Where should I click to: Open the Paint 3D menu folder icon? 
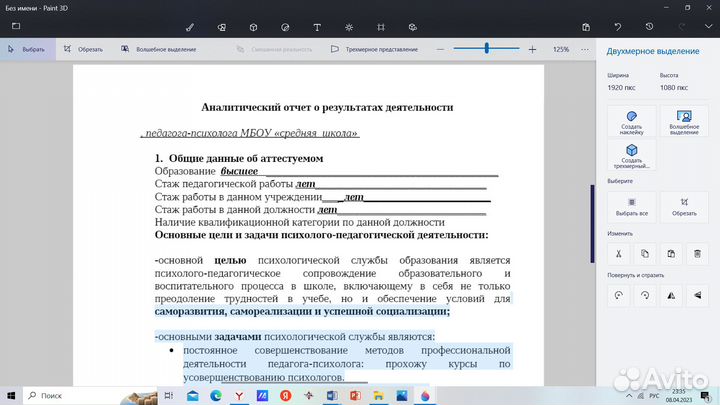click(x=16, y=26)
